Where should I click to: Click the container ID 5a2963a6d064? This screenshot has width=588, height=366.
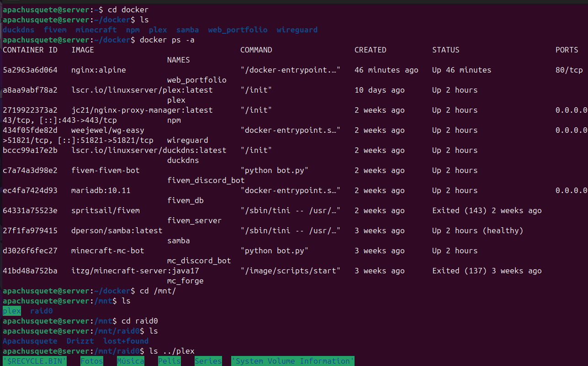pyautogui.click(x=30, y=70)
